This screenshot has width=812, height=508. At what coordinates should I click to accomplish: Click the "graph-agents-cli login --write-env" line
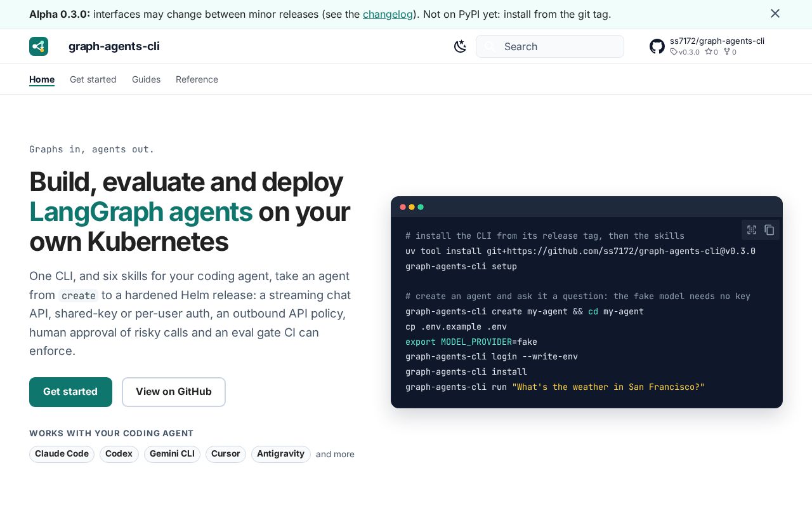point(492,356)
